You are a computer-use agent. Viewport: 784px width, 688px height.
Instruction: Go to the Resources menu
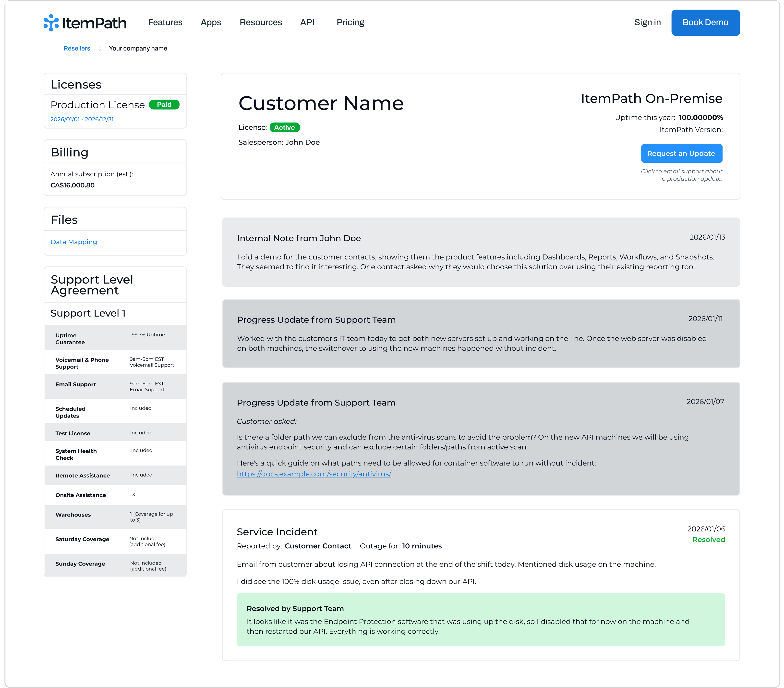260,22
